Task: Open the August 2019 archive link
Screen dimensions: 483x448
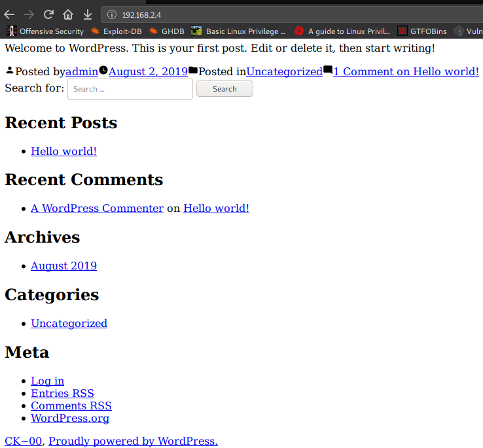Action: (x=63, y=266)
